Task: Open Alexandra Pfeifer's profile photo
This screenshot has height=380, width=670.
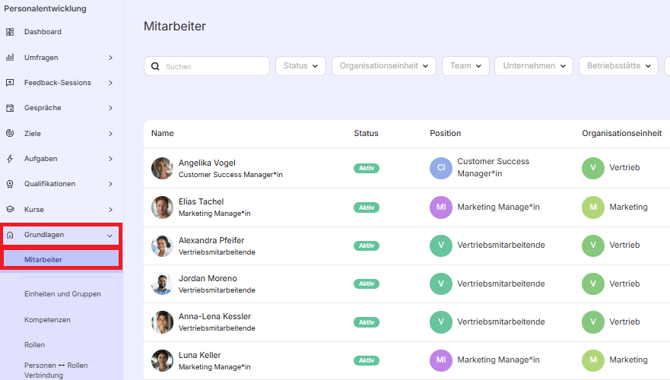Action: (162, 246)
